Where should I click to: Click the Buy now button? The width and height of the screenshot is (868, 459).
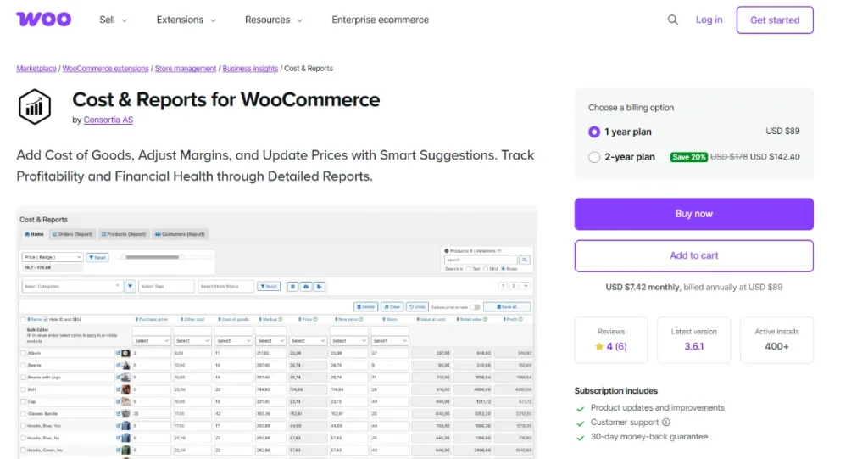pos(693,214)
